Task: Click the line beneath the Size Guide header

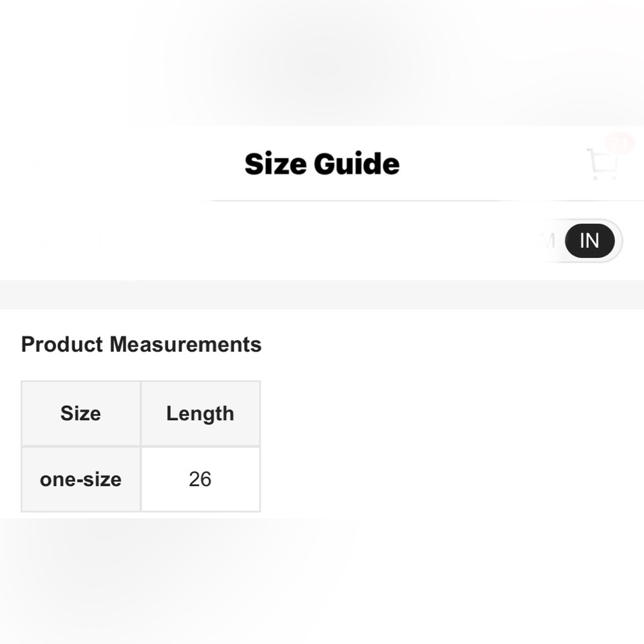Action: [423, 201]
